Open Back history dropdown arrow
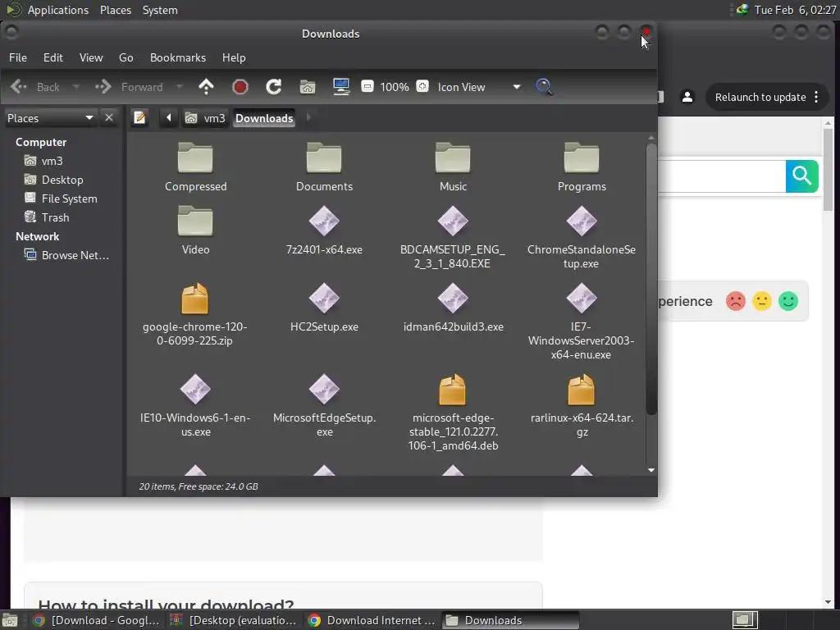Screen dimensions: 840x630 76,87
